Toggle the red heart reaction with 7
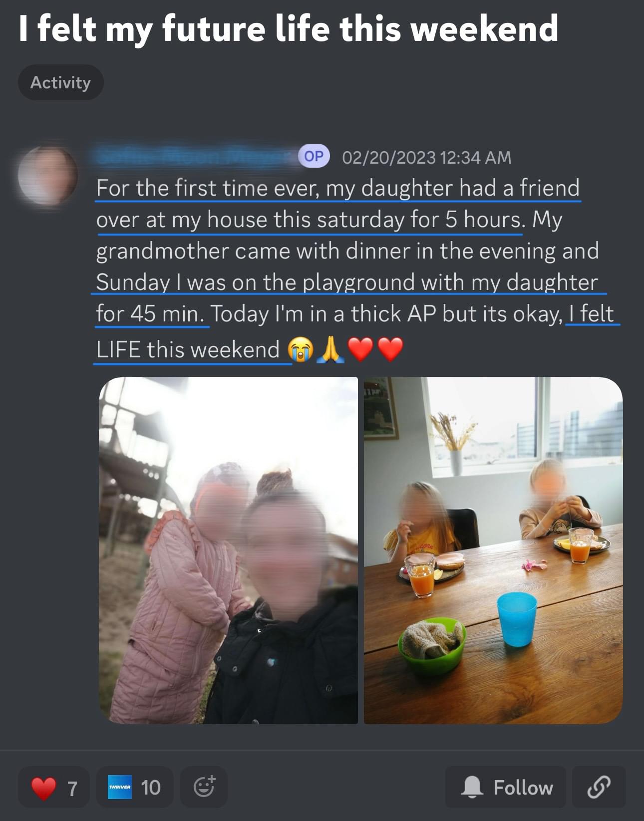The width and height of the screenshot is (644, 821). [x=54, y=788]
